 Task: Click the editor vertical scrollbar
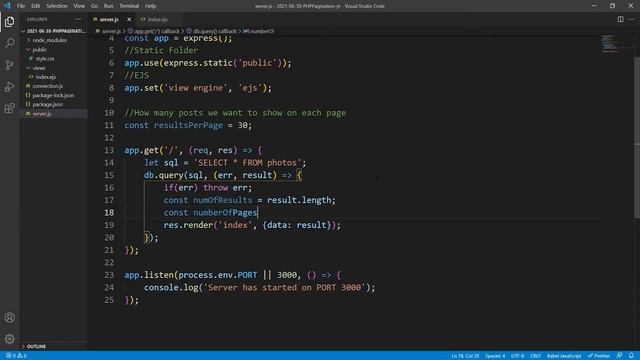pyautogui.click(x=637, y=139)
